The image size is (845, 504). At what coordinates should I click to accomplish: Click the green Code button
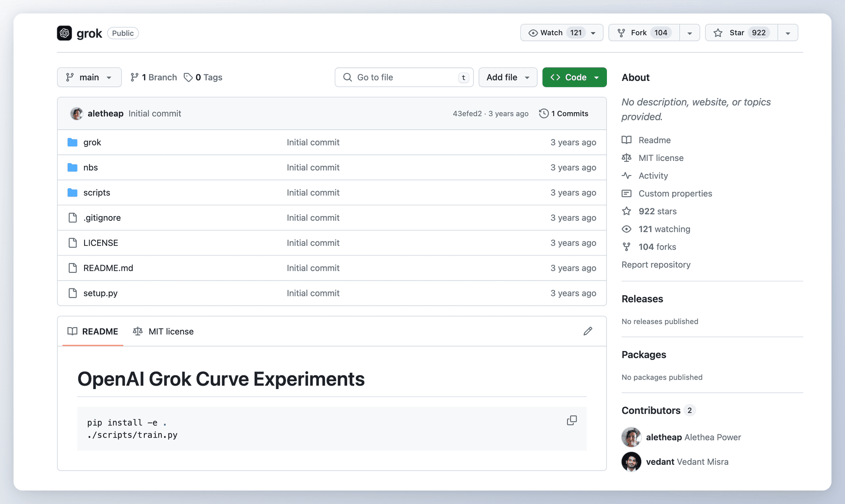click(x=574, y=77)
